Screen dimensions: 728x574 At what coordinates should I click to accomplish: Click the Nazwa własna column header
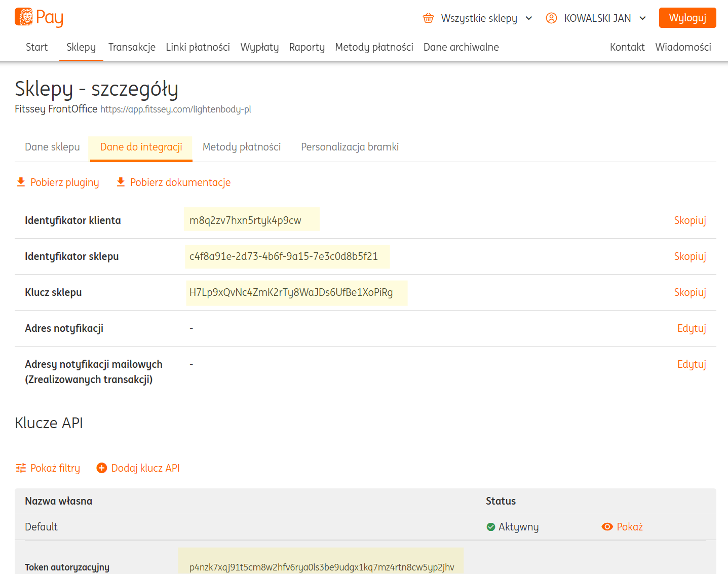coord(58,501)
